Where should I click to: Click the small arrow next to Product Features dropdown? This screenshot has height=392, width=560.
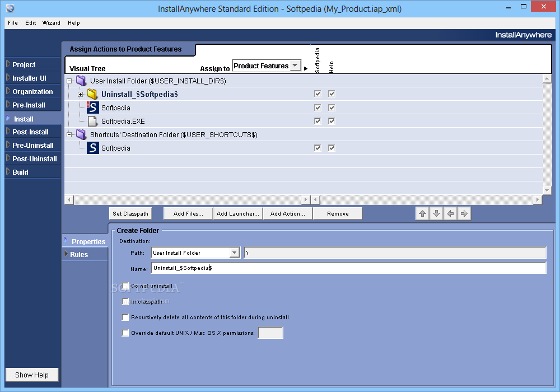[306, 68]
